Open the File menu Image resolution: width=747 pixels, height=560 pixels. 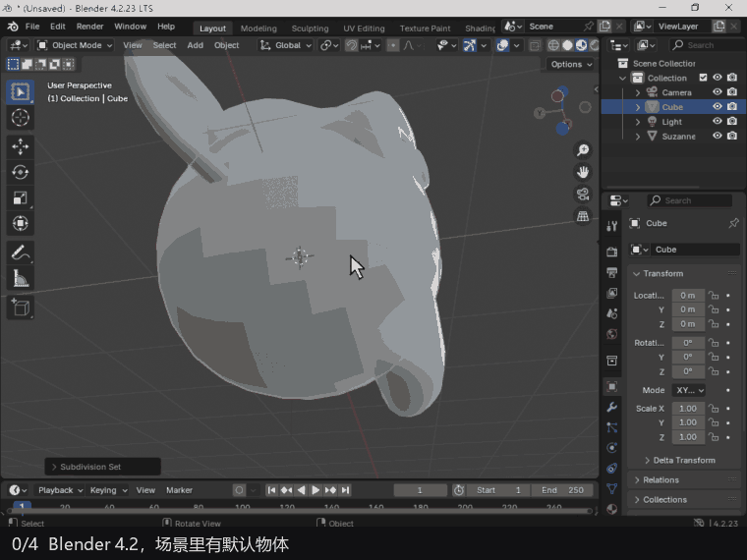[32, 27]
